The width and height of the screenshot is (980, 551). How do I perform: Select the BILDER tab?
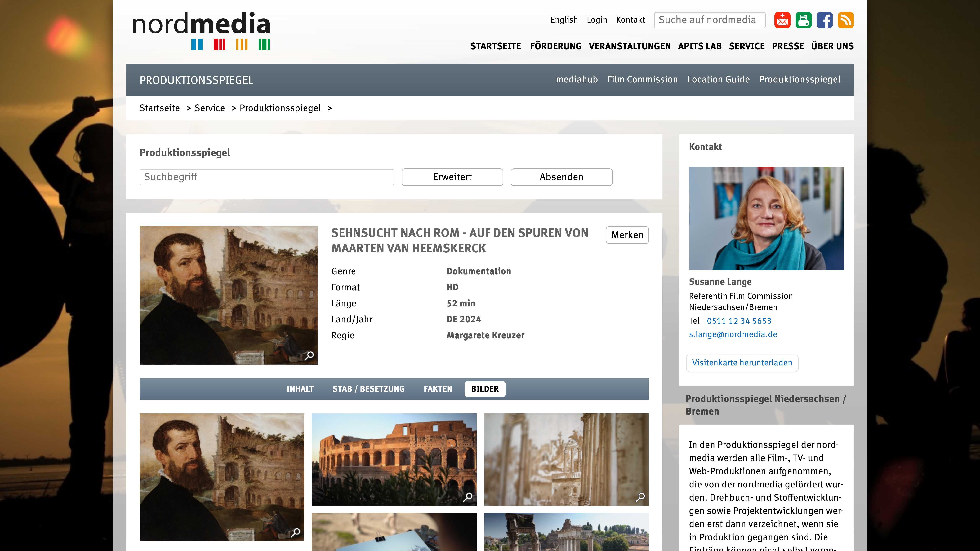[485, 389]
